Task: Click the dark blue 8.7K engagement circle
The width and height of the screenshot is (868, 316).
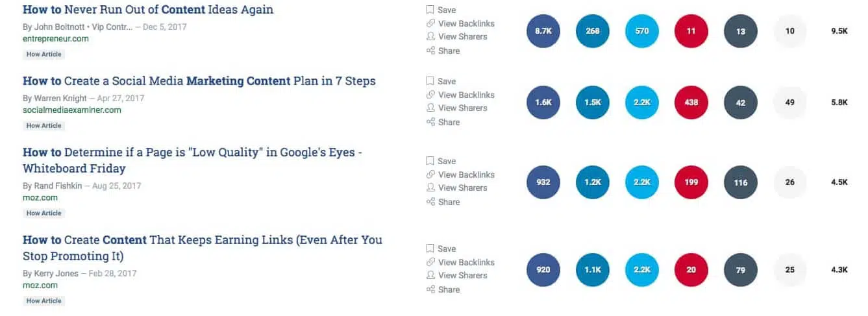Action: [543, 31]
